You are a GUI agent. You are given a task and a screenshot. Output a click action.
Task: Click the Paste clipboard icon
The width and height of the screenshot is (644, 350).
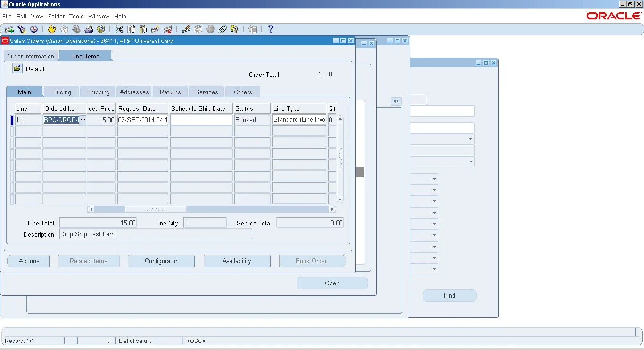coord(143,29)
